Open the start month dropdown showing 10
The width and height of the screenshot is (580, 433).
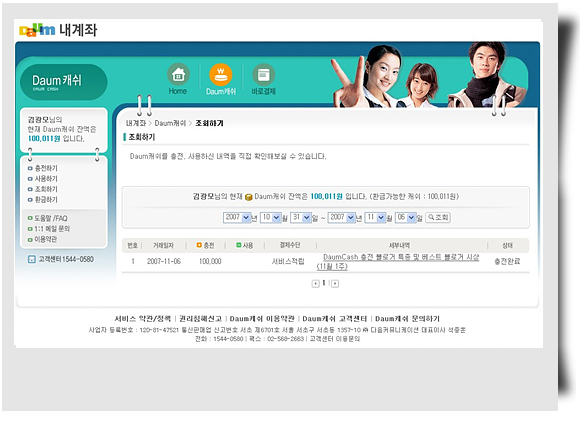coord(271,217)
